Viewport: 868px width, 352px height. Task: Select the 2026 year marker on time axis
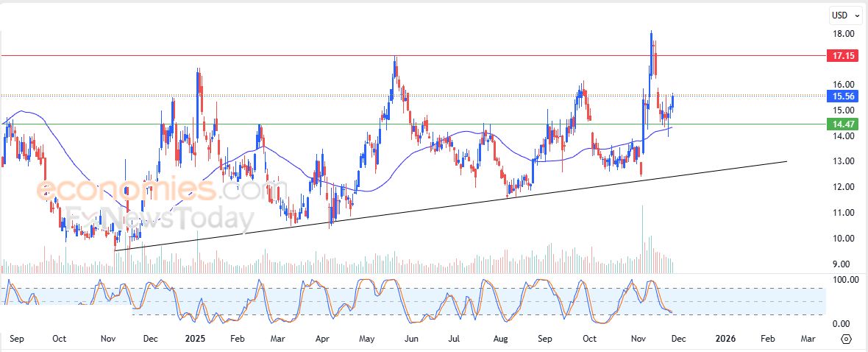tap(725, 339)
